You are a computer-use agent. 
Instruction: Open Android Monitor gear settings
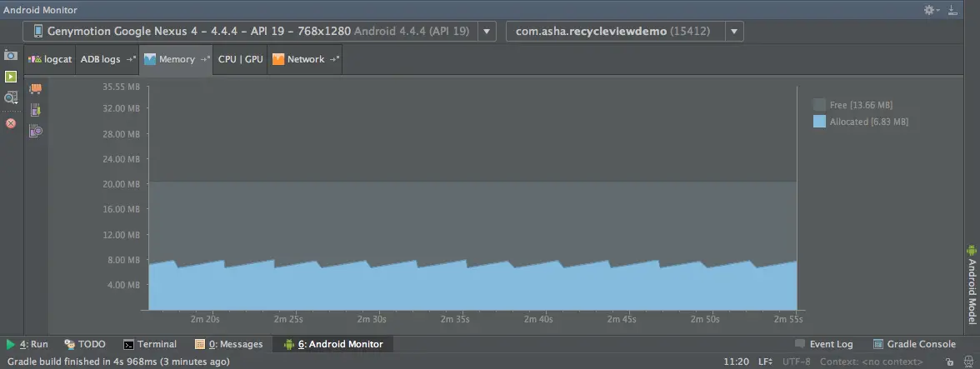(x=932, y=10)
